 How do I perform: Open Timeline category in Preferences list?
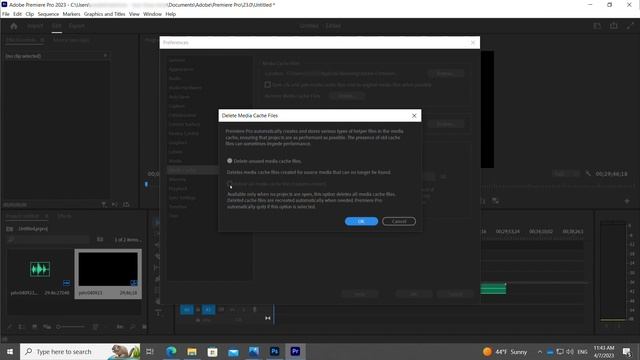[178, 207]
